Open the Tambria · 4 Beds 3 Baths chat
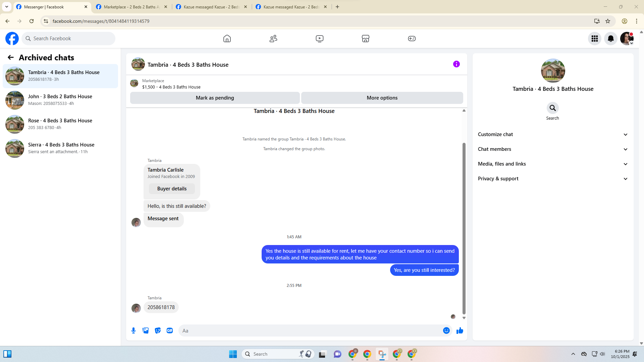The width and height of the screenshot is (644, 362). [60, 76]
